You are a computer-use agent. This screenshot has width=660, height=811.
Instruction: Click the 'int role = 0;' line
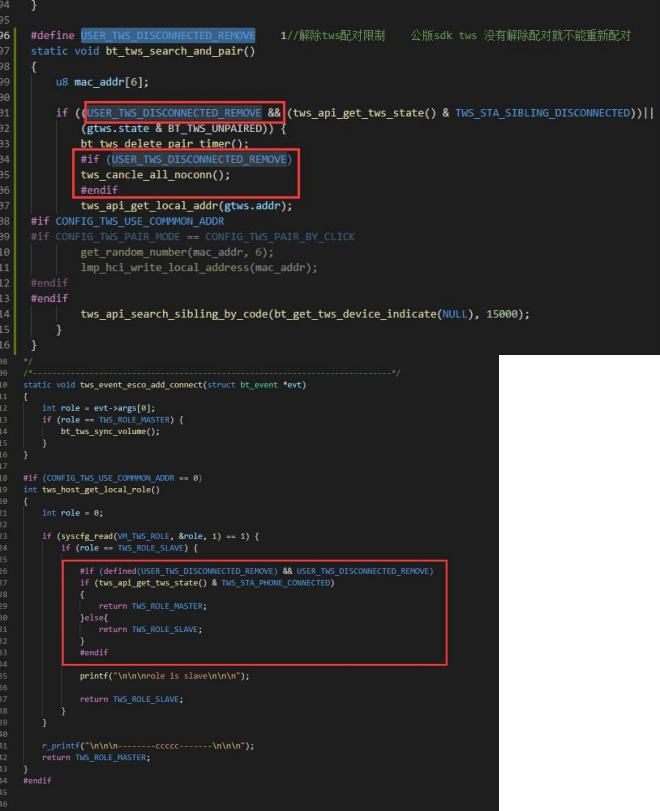click(x=72, y=513)
